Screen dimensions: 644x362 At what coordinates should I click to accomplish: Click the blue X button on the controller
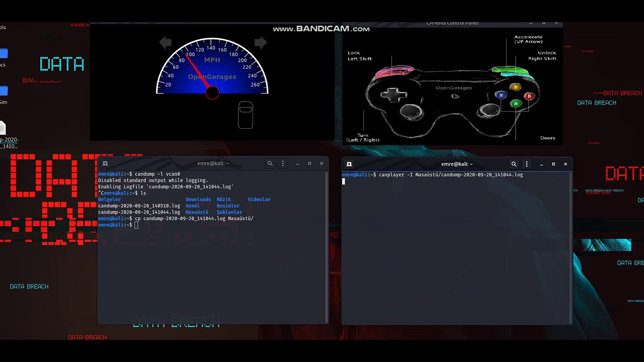tap(501, 95)
